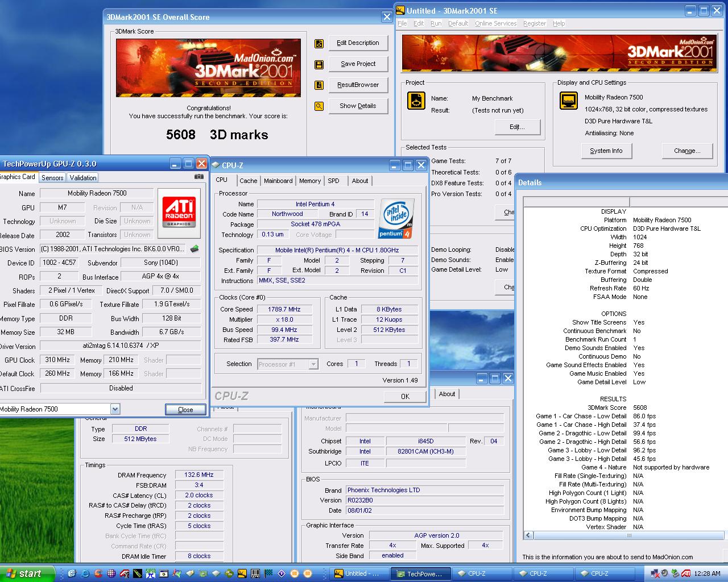The height and width of the screenshot is (582, 728).
Task: Click the purple grid globe quick launch icon
Action: click(x=111, y=573)
